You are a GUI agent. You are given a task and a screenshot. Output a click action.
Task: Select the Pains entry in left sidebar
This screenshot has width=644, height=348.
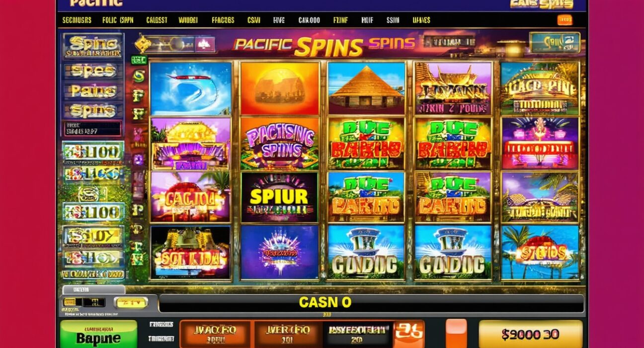[93, 90]
